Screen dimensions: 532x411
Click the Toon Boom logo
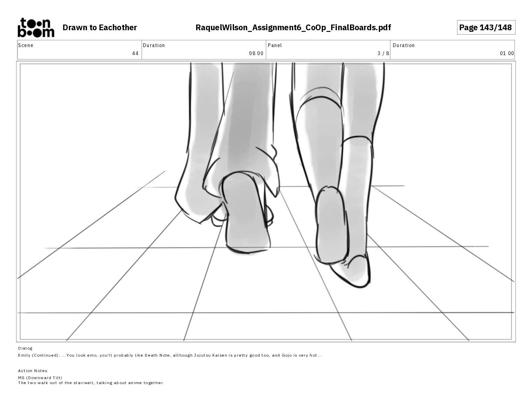36,27
